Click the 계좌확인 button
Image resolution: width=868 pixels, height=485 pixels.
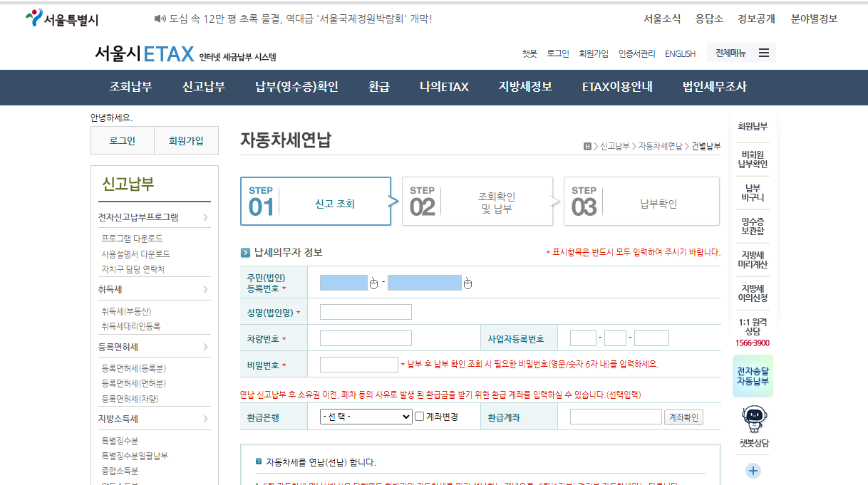[x=683, y=417]
